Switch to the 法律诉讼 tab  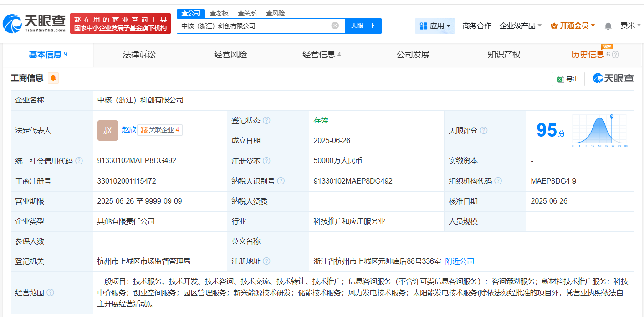tap(139, 55)
